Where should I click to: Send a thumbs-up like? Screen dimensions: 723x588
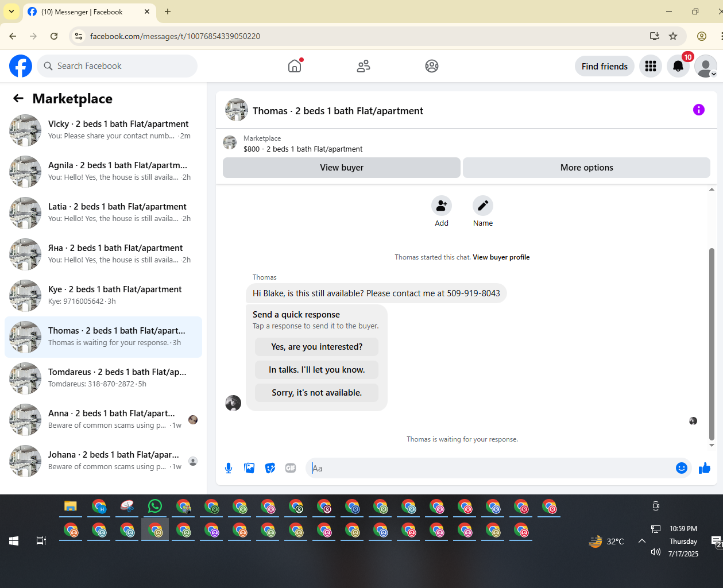click(x=705, y=468)
